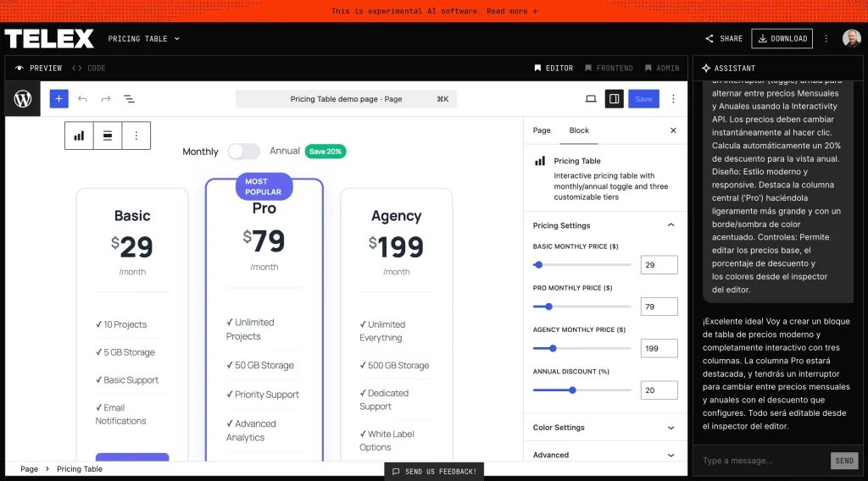Toggle Monthly/Annual pricing switch
The height and width of the screenshot is (481, 868).
click(243, 152)
